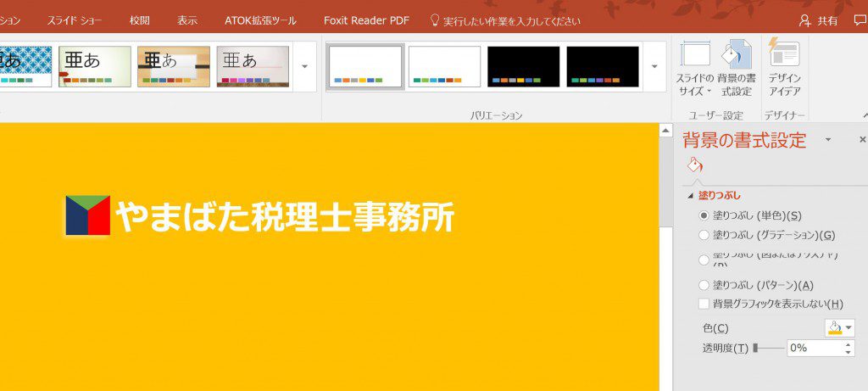Viewport: 868px width, 391px height.
Task: Click the slide scrollbar up arrow
Action: [x=666, y=131]
